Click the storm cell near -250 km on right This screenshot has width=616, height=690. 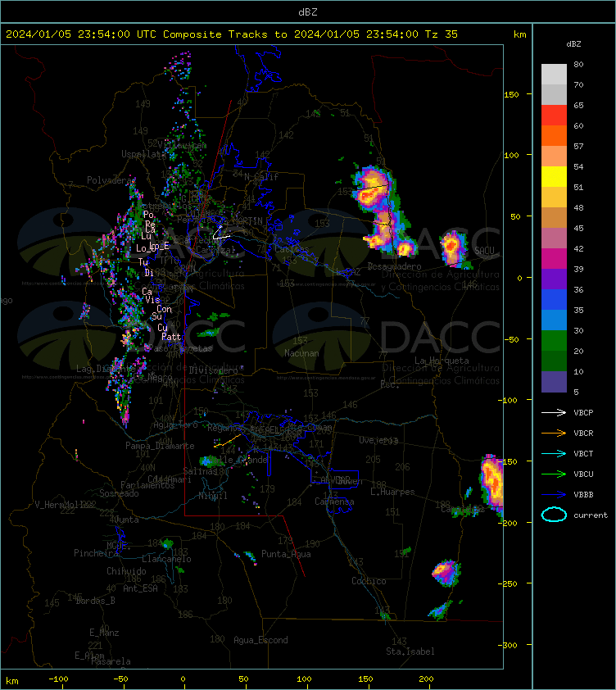tap(446, 573)
